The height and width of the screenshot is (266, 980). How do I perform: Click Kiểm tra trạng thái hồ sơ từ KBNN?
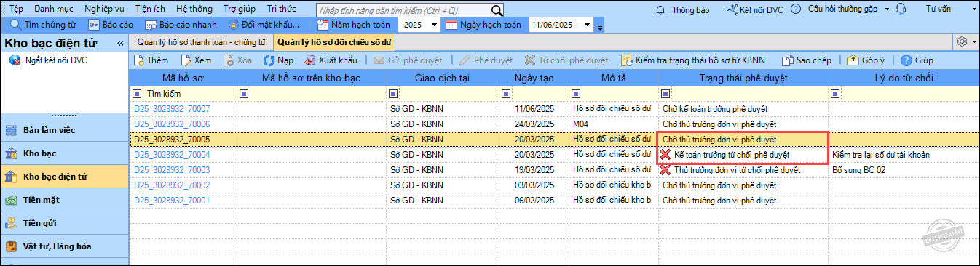tap(692, 60)
